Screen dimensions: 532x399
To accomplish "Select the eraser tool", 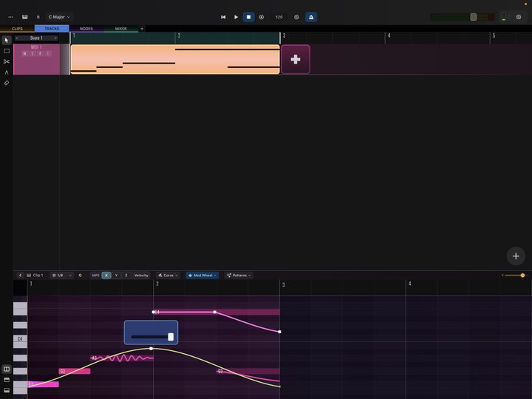I will 7,83.
